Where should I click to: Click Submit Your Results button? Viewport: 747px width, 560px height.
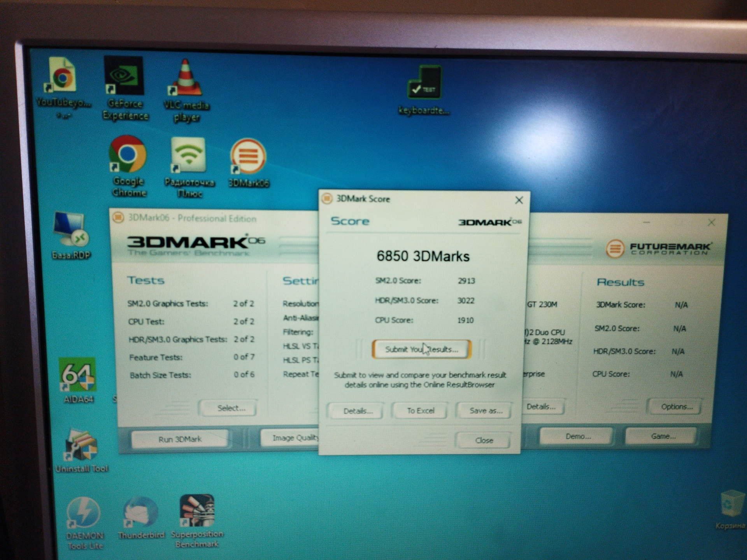pos(422,349)
